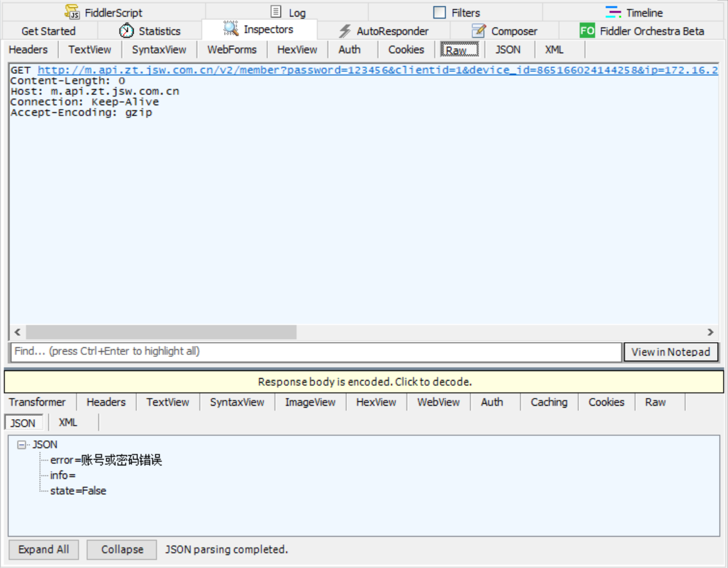Open the Timeline tab
Viewport: 728px width, 568px height.
pos(634,13)
